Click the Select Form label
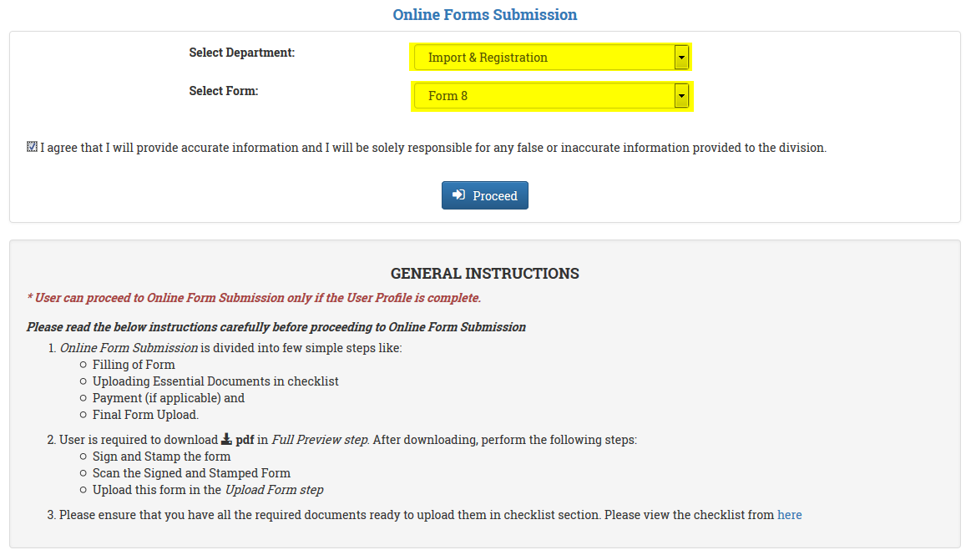 coord(224,91)
